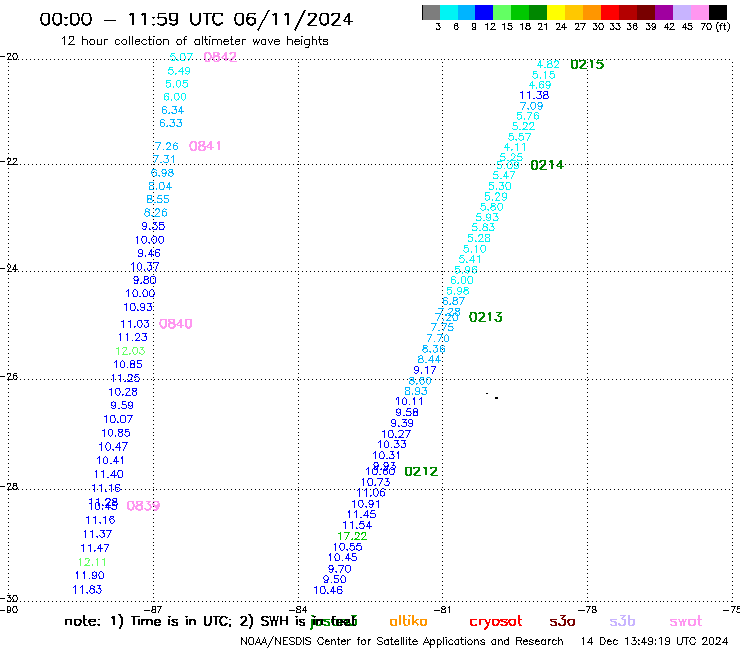Select the lavender 45 ft legend swatch
The image size is (740, 650).
pos(681,12)
